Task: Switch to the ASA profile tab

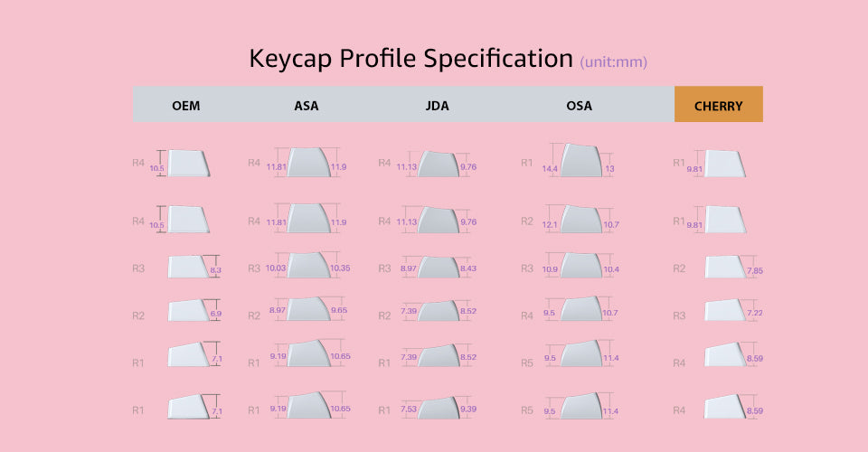Action: point(307,106)
